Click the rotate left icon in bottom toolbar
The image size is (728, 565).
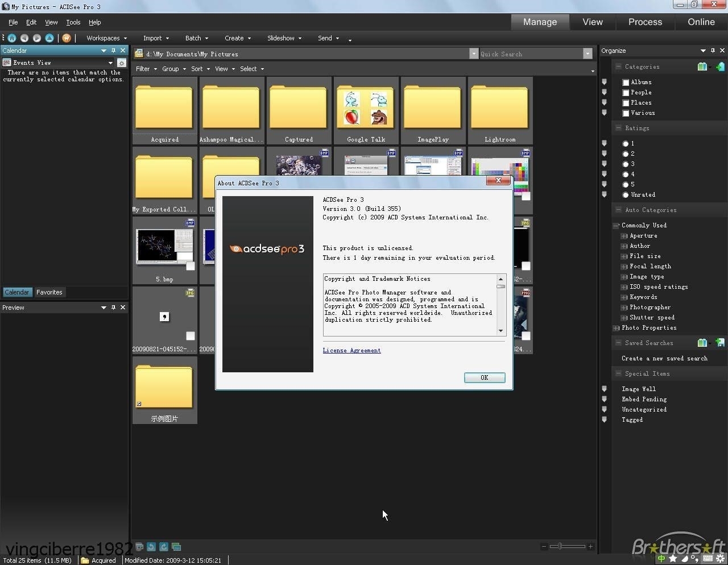tap(151, 547)
